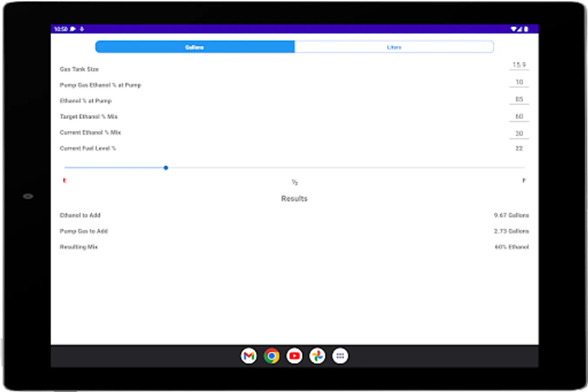Click the Current Fuel Level % label
The height and width of the screenshot is (392, 588).
pos(88,149)
